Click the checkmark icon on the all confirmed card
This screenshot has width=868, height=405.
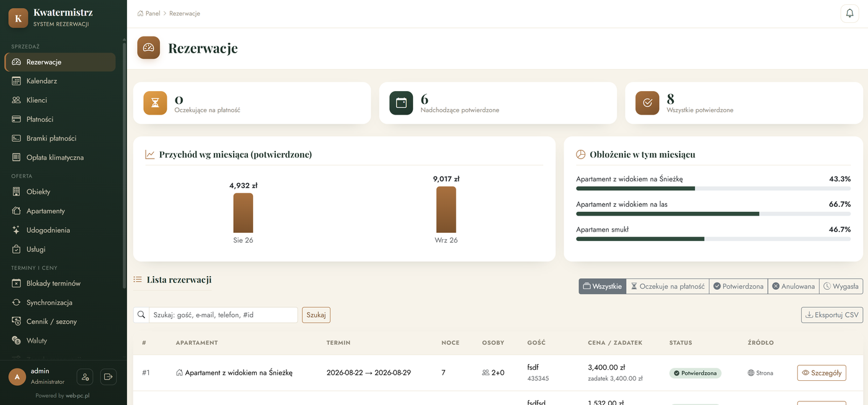tap(647, 103)
